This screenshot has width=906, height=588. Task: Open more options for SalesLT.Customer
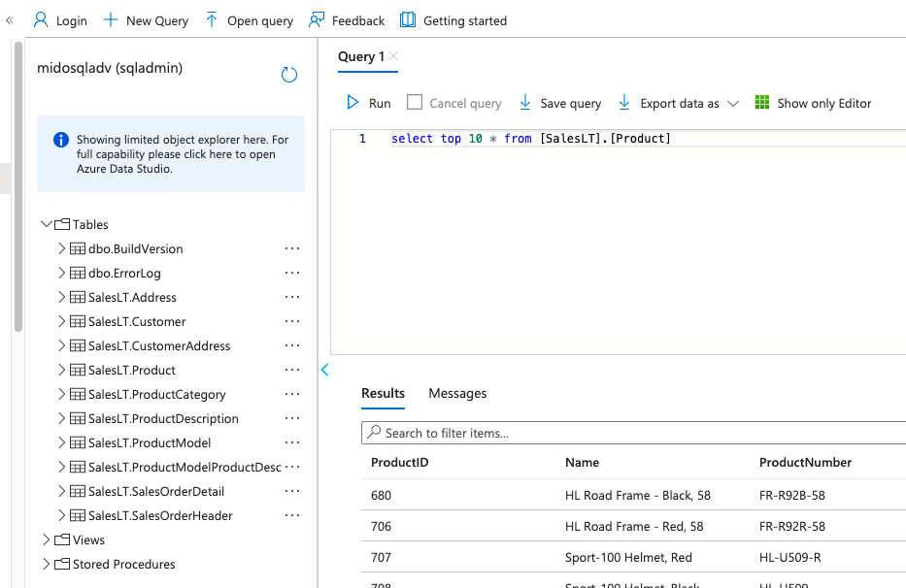coord(292,322)
